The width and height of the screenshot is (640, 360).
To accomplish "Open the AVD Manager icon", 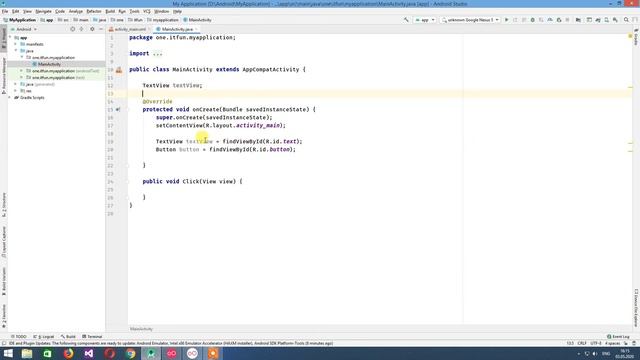I will click(607, 20).
